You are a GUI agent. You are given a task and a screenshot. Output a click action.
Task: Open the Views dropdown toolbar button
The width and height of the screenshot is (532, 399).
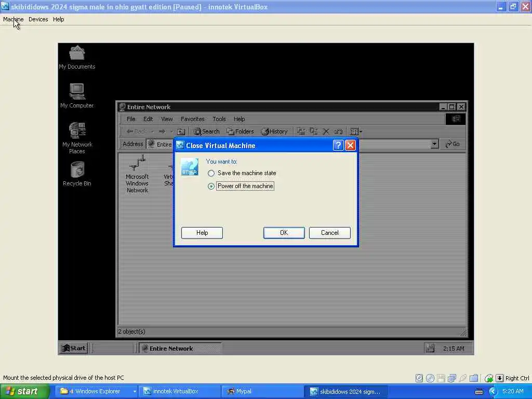355,131
